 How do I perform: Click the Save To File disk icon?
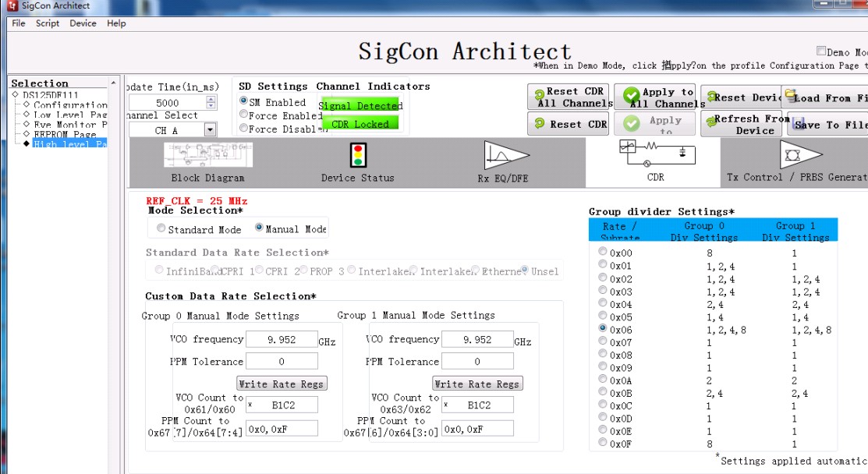click(x=799, y=122)
